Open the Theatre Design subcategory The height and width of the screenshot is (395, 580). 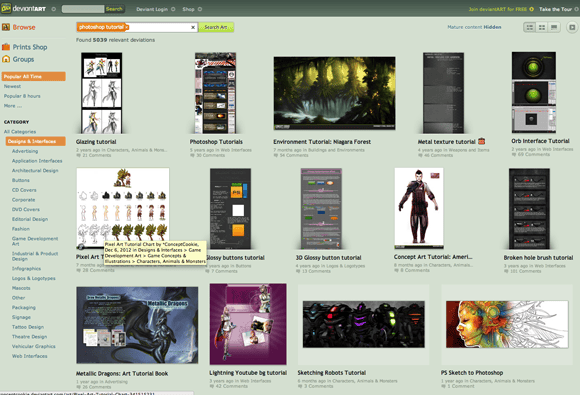30,337
